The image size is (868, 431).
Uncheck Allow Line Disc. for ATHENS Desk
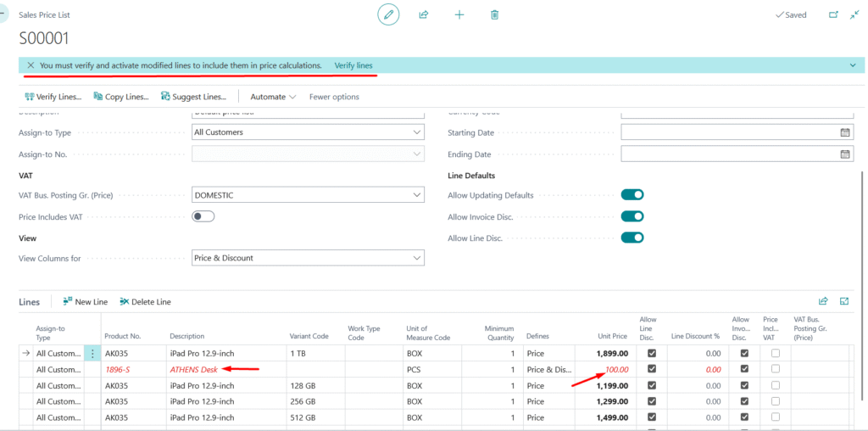pyautogui.click(x=652, y=369)
